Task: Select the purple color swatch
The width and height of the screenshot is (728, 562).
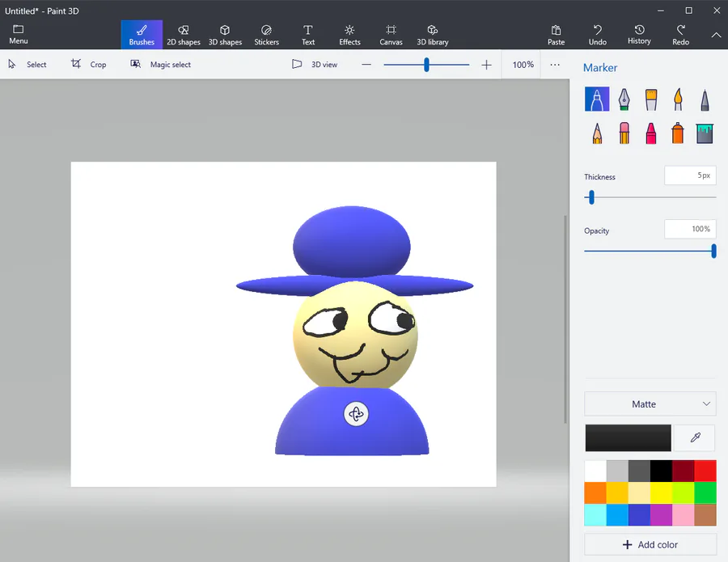Action: pyautogui.click(x=661, y=514)
